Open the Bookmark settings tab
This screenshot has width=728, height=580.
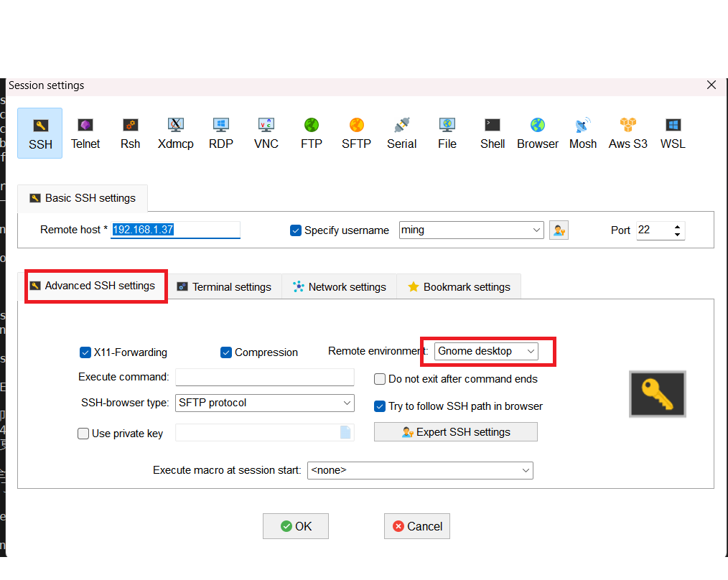(459, 286)
